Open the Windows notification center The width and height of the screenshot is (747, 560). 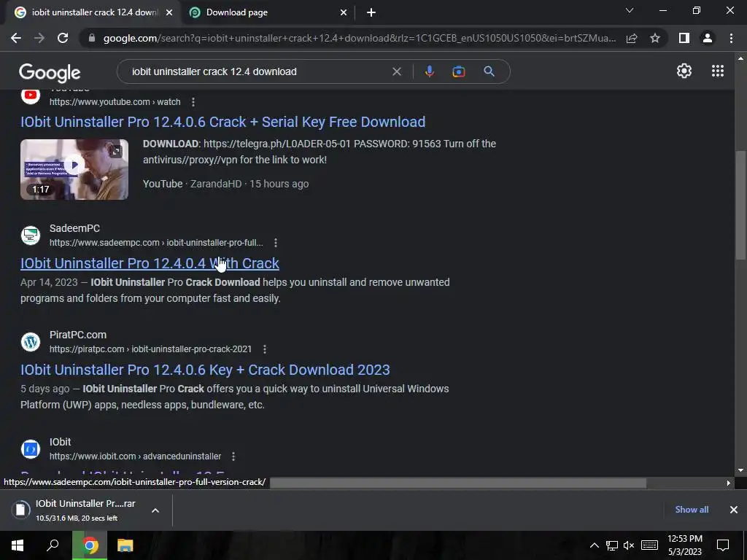point(723,545)
